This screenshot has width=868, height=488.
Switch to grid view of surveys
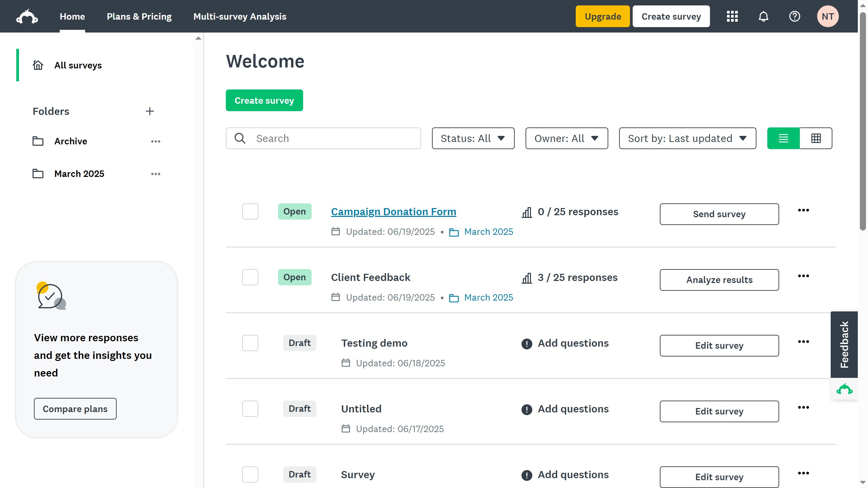pos(816,138)
